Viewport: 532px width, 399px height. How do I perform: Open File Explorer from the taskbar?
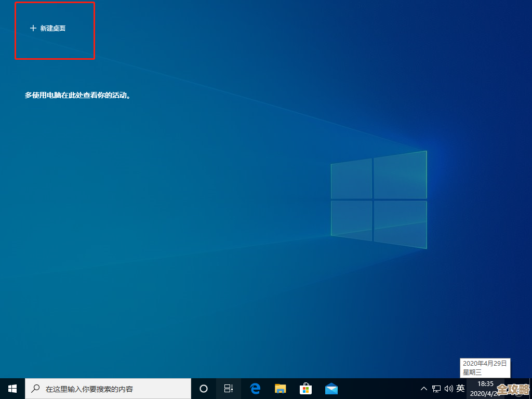coord(280,388)
